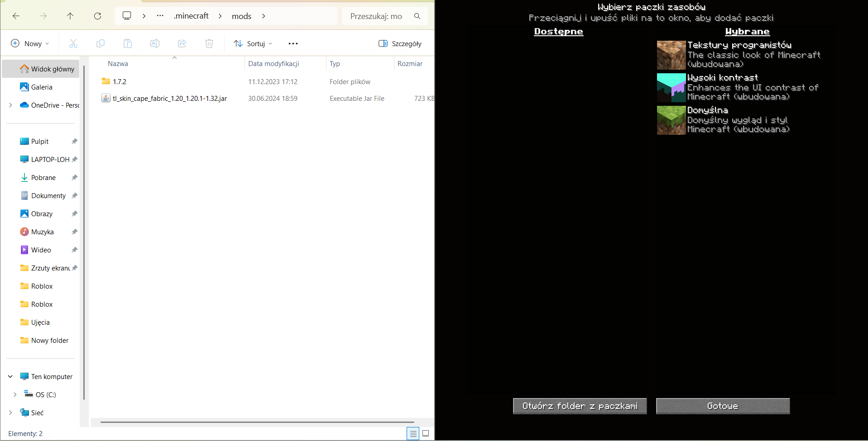Click the Executable Jar File type cell
The width and height of the screenshot is (868, 441).
pos(357,98)
